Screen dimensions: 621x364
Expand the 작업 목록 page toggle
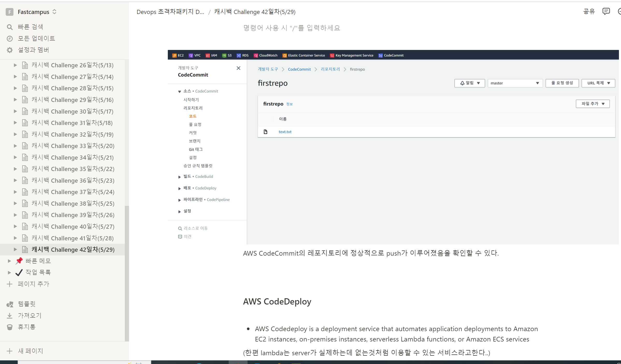pos(9,272)
